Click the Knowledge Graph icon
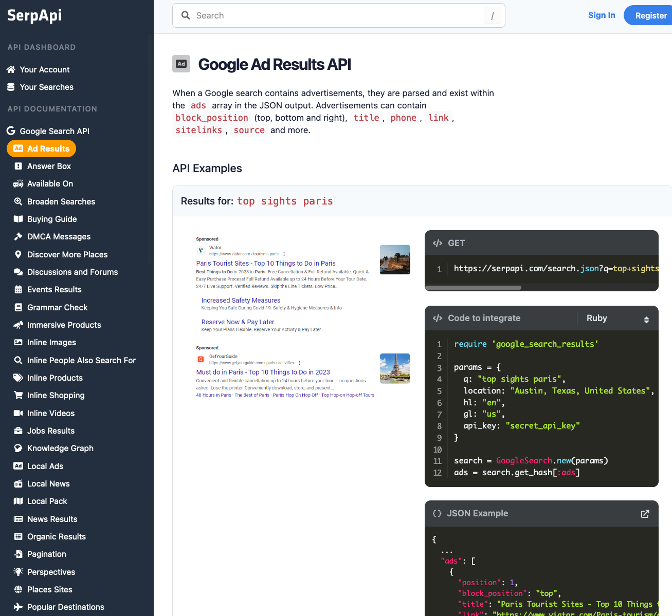Viewport: 672px width, 616px height. (18, 448)
